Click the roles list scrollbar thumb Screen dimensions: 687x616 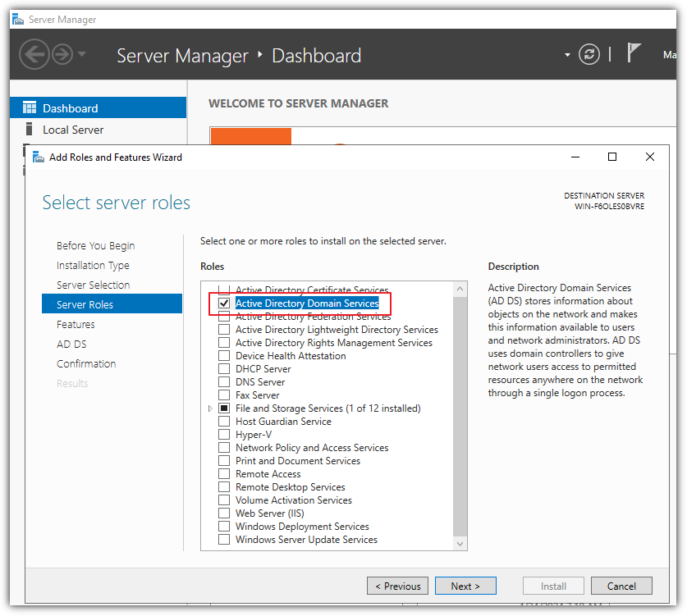460,417
